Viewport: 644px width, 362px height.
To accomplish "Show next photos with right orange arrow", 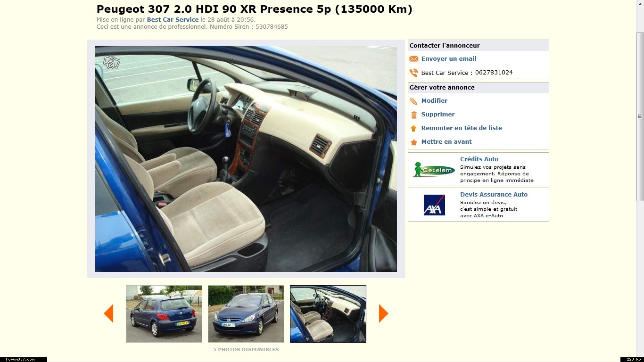I will pos(383,313).
